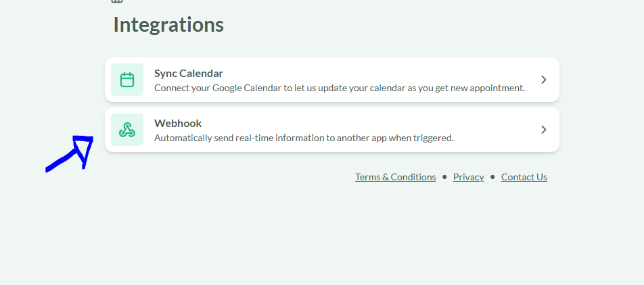This screenshot has height=285, width=644.
Task: Click the dot separator before Contact Us
Action: tap(492, 177)
